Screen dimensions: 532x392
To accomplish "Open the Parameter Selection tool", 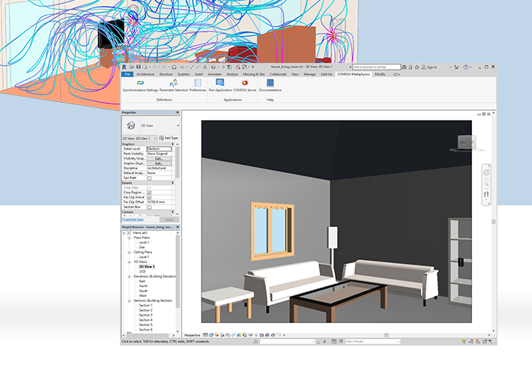I will point(173,86).
